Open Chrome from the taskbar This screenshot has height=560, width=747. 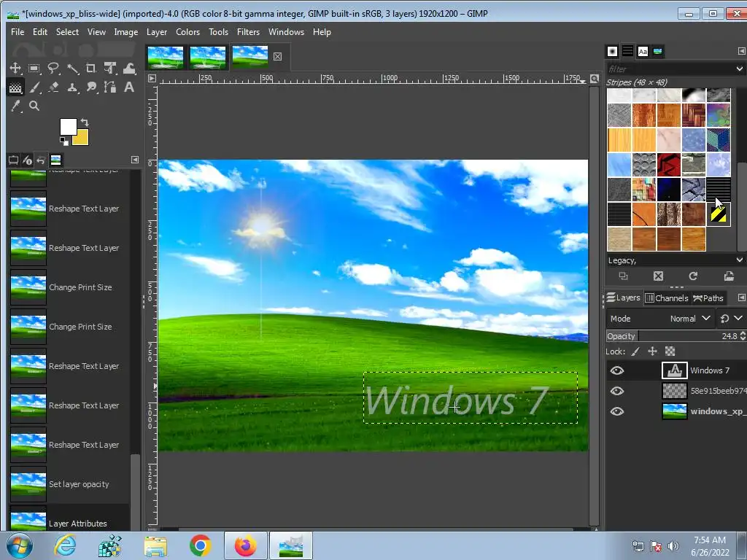(200, 545)
